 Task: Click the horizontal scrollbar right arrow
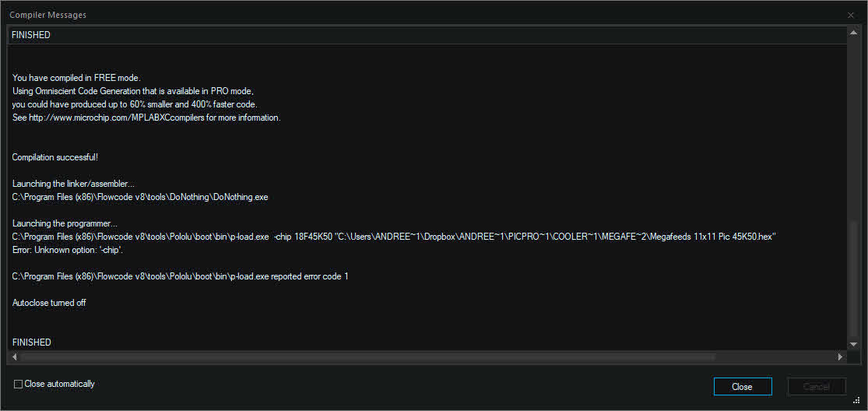[x=840, y=357]
